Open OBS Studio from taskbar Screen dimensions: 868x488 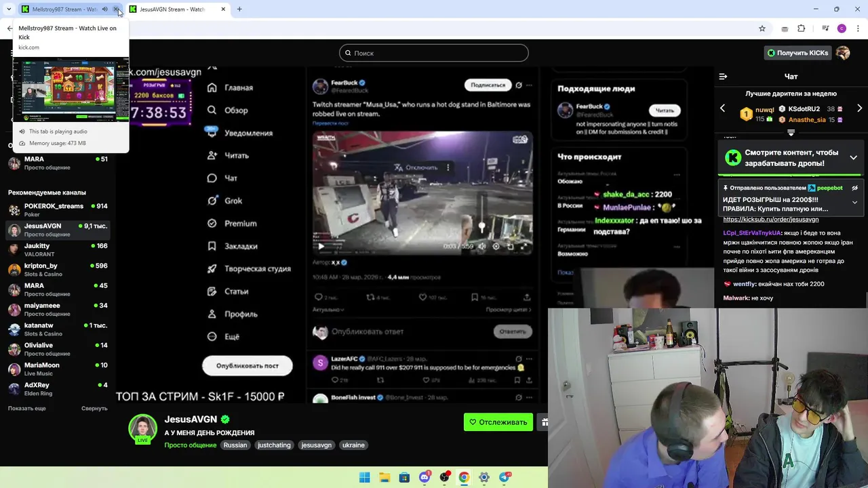click(444, 477)
